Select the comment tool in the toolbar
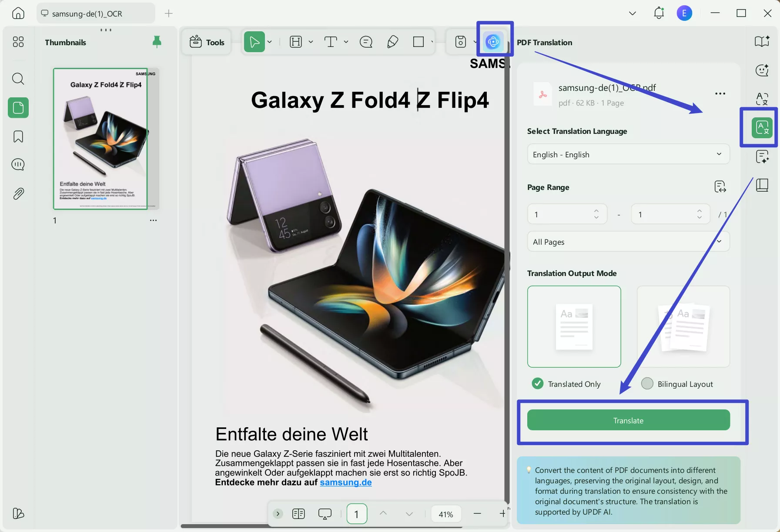 point(366,42)
